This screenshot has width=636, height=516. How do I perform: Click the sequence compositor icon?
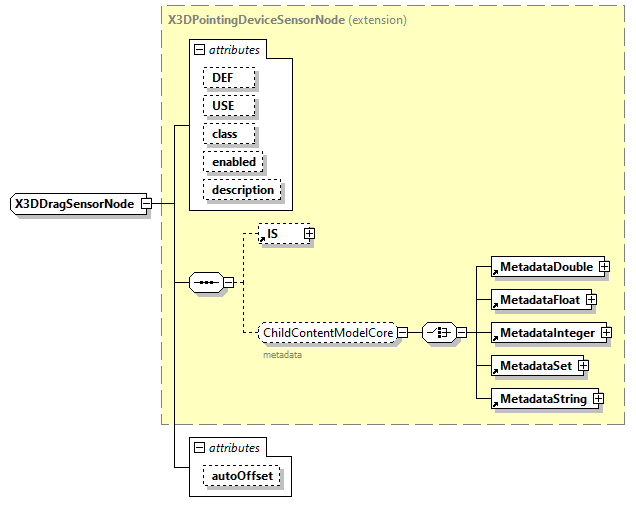click(206, 282)
